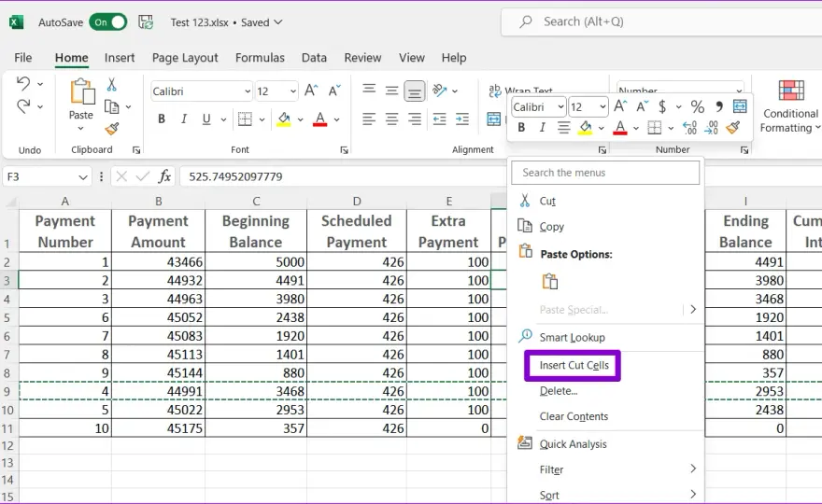
Task: Decrease font size in ribbon Font group
Action: (334, 91)
